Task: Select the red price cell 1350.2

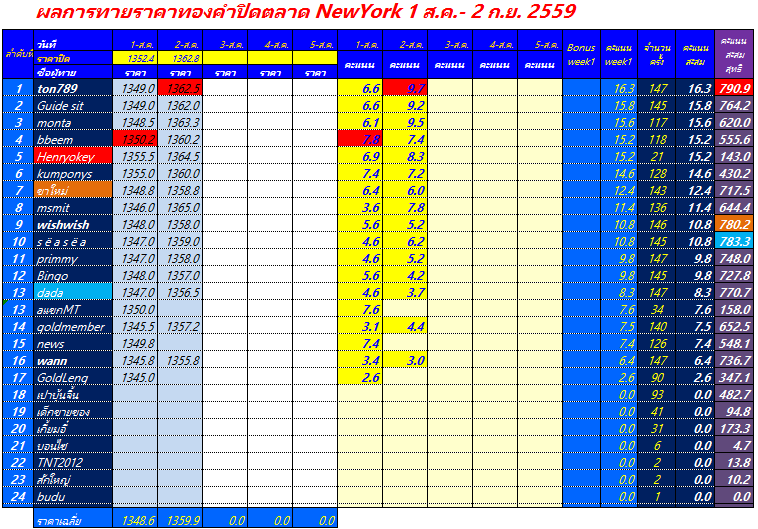Action: coord(135,139)
